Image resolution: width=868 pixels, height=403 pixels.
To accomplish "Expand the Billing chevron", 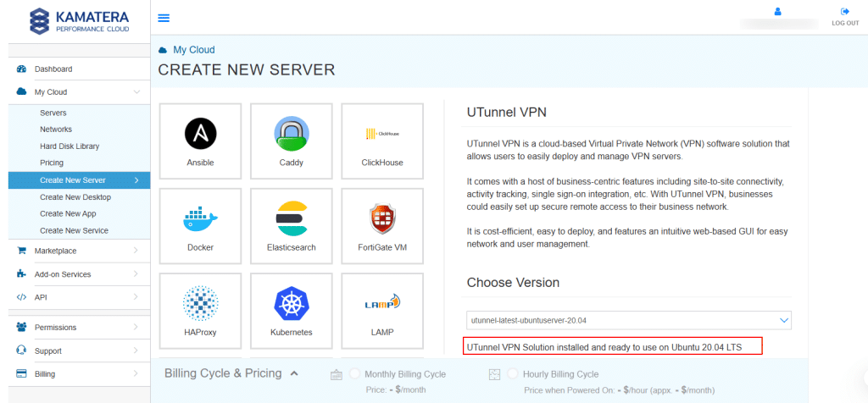I will (136, 373).
